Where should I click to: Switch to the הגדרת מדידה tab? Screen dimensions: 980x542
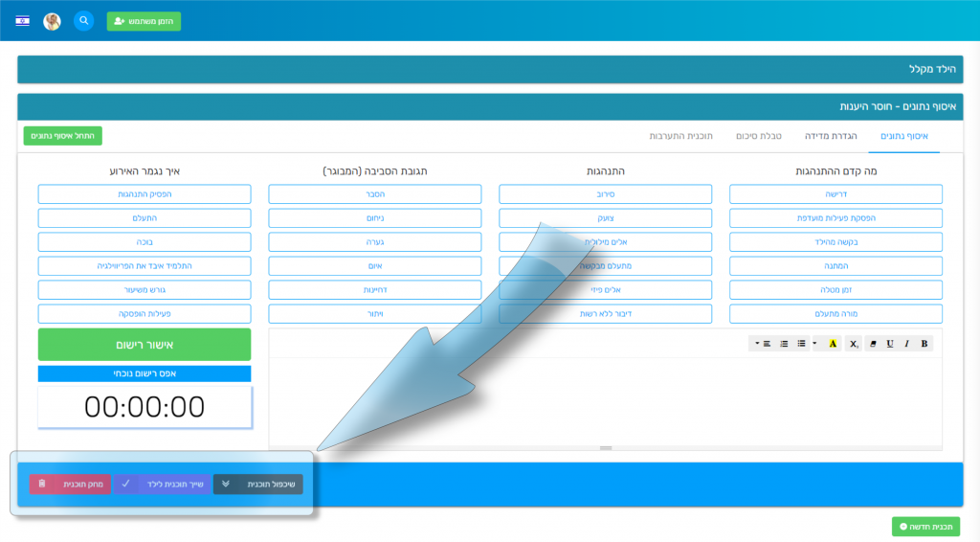click(x=830, y=136)
